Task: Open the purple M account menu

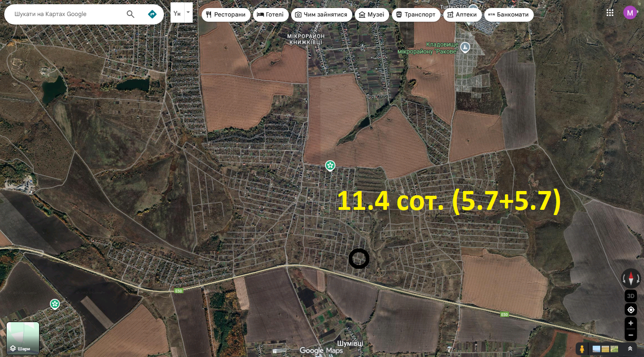Action: pos(630,13)
